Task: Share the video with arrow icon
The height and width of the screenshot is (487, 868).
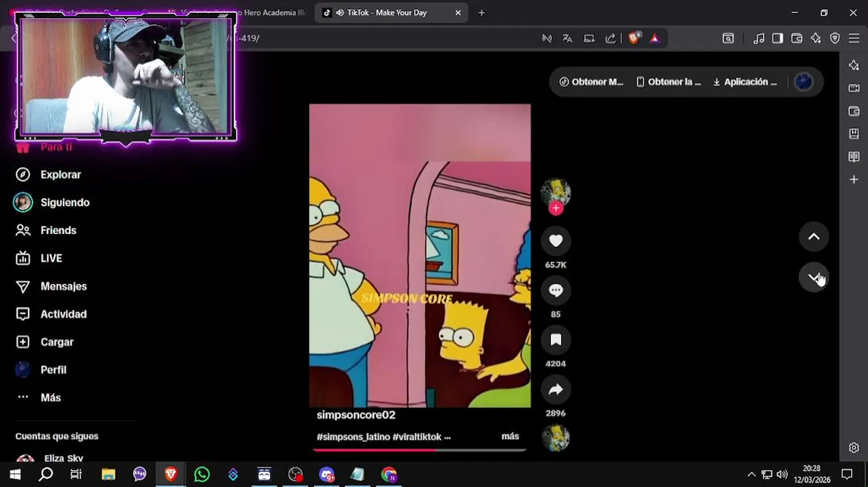Action: 556,389
